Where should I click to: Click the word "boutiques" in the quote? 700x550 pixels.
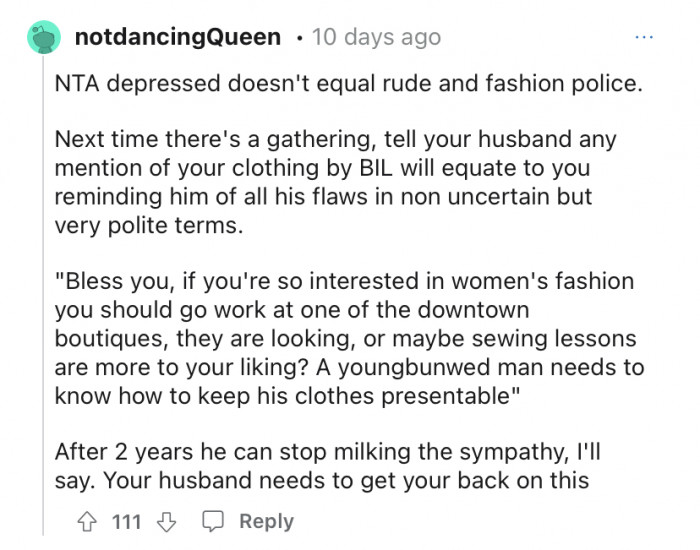(x=103, y=338)
